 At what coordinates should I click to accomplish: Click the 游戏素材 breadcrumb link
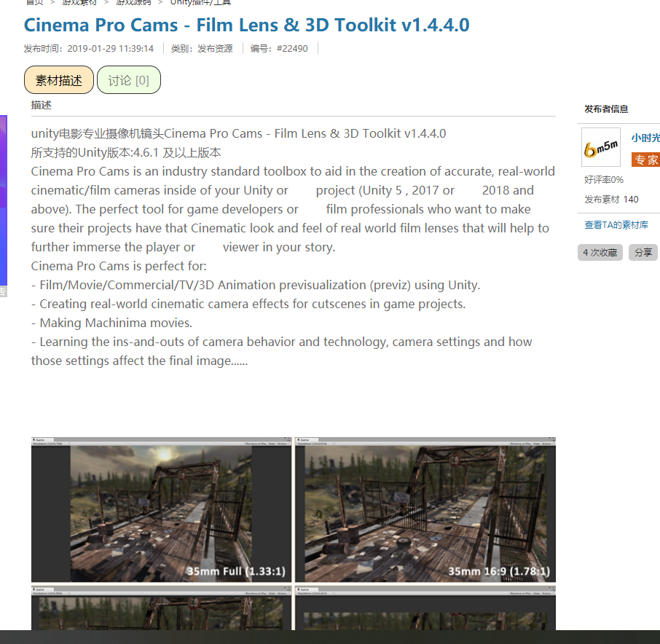coord(79,2)
